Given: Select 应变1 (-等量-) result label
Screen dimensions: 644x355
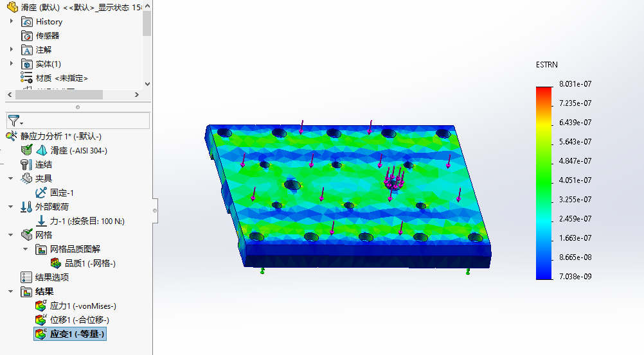Looking at the screenshot, I should [x=77, y=334].
